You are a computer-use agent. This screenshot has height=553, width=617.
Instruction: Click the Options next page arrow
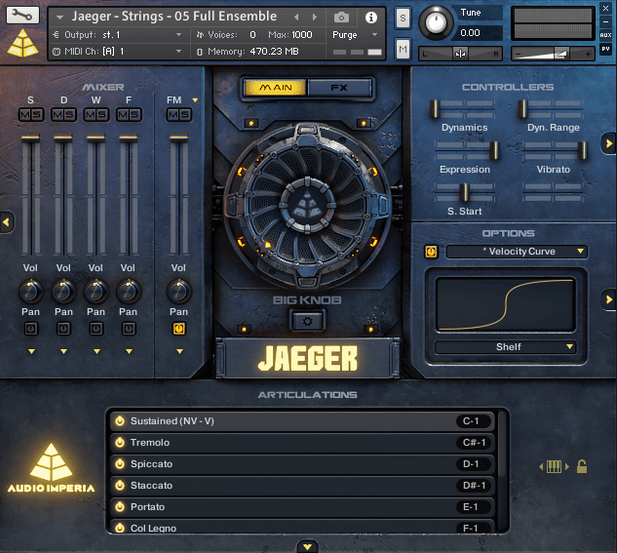pyautogui.click(x=609, y=300)
